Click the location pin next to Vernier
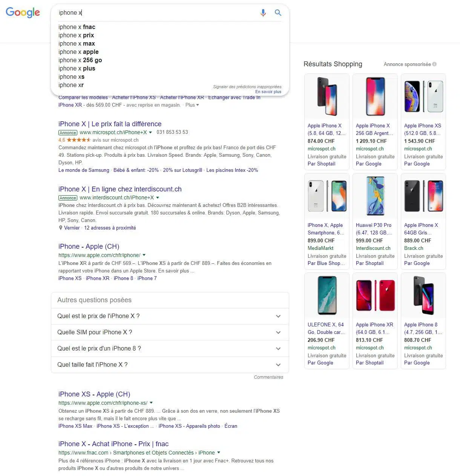The height and width of the screenshot is (476, 460). coord(60,228)
